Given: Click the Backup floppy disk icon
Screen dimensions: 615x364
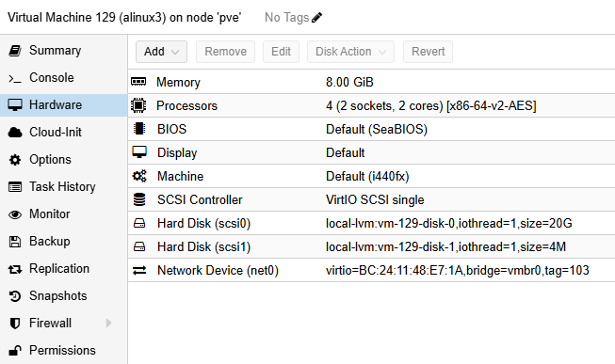Looking at the screenshot, I should point(15,242).
